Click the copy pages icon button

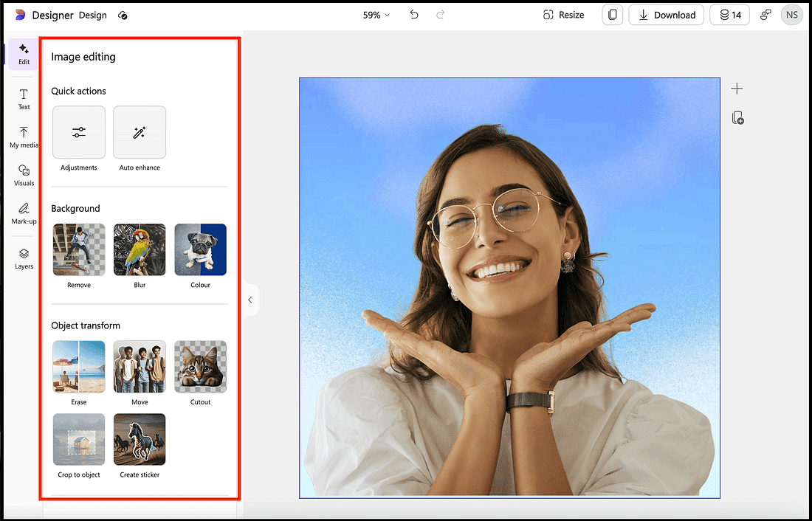pyautogui.click(x=613, y=15)
